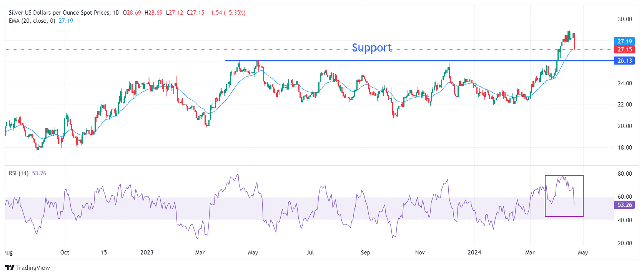
Task: Click the blue Support text annotation
Action: [372, 48]
